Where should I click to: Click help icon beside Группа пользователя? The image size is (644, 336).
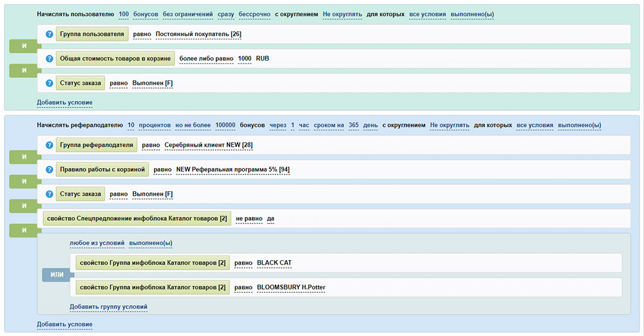click(50, 34)
